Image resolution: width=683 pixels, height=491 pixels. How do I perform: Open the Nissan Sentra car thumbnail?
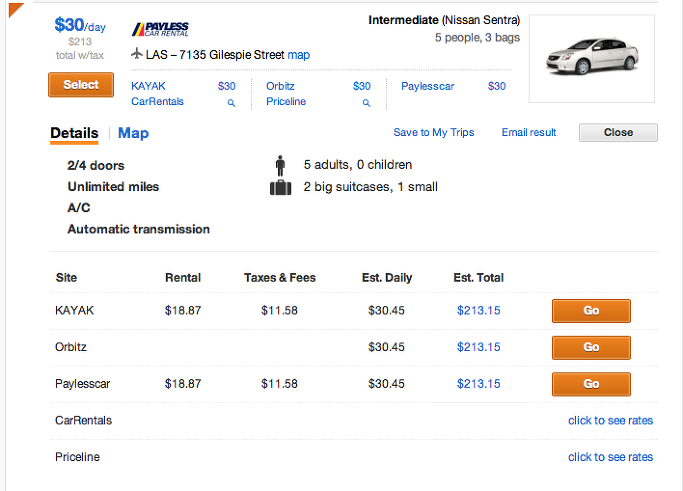click(592, 58)
